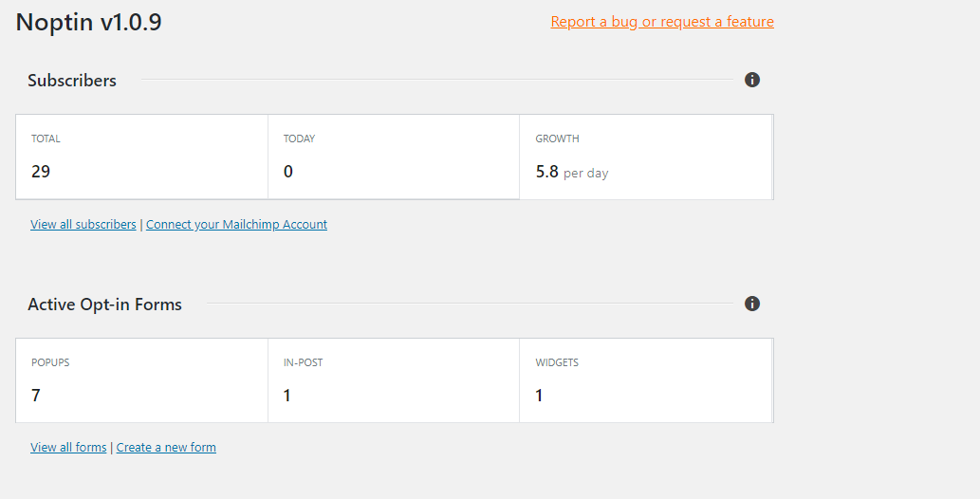
Task: Click the IN-POST label in forms card
Action: [303, 362]
